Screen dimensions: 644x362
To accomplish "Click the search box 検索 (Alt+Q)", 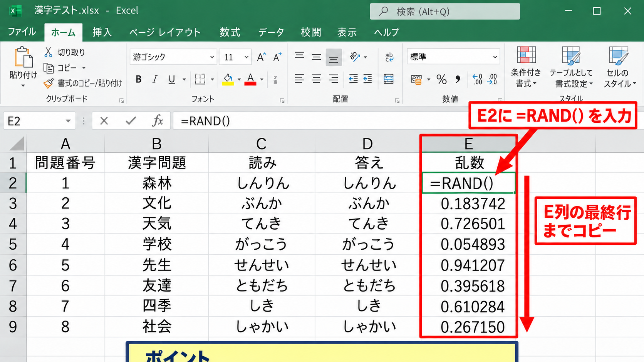I will 445,12.
